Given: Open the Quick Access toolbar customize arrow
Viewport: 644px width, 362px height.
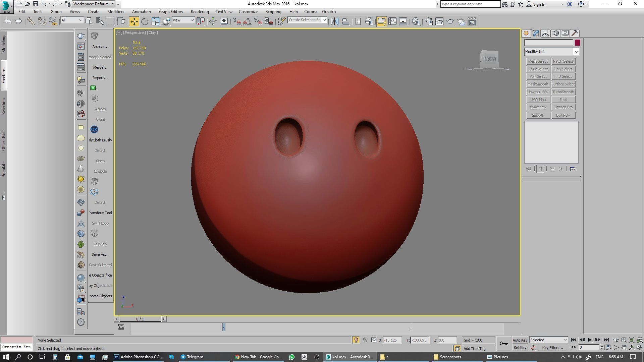Looking at the screenshot, I should tap(118, 4).
